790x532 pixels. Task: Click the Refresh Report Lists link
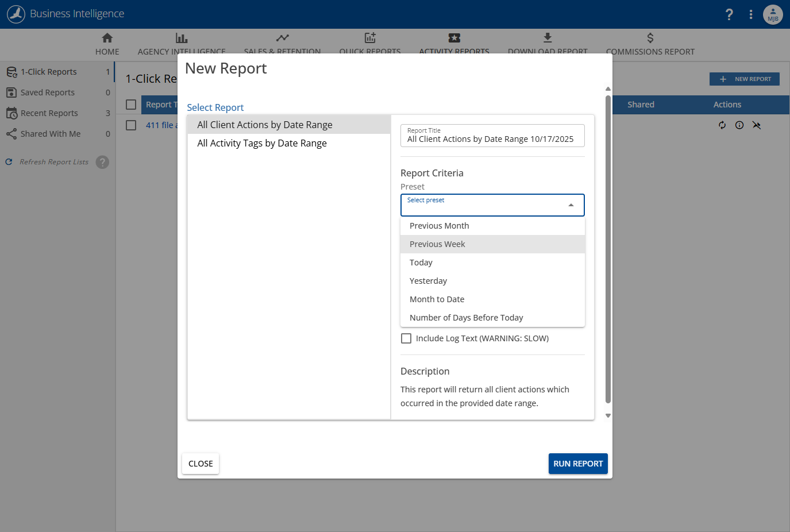tap(54, 162)
